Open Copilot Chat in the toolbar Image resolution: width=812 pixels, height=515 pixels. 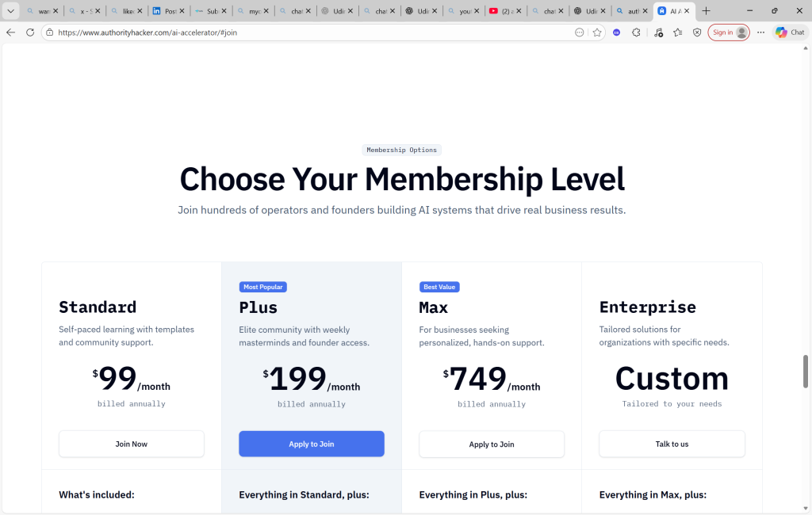click(791, 32)
